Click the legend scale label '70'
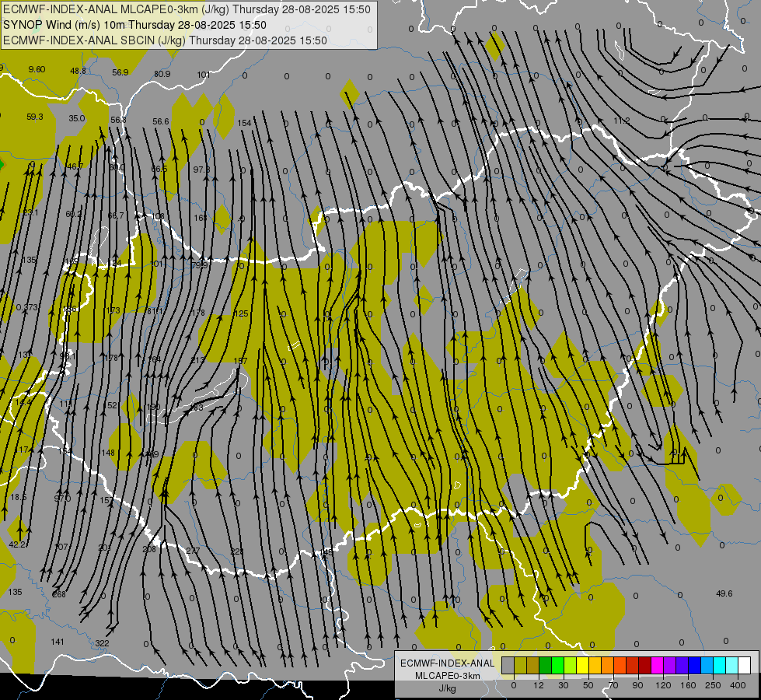The width and height of the screenshot is (761, 700). (x=613, y=685)
